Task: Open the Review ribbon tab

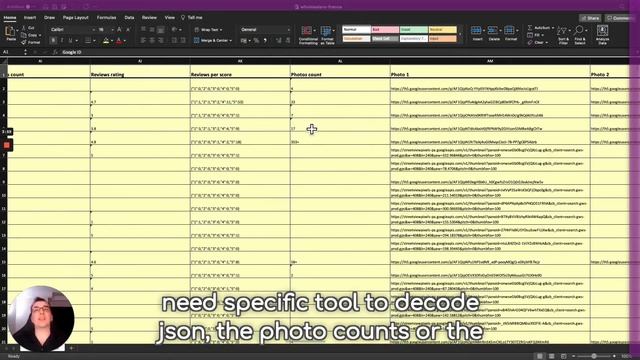Action: 149,18
